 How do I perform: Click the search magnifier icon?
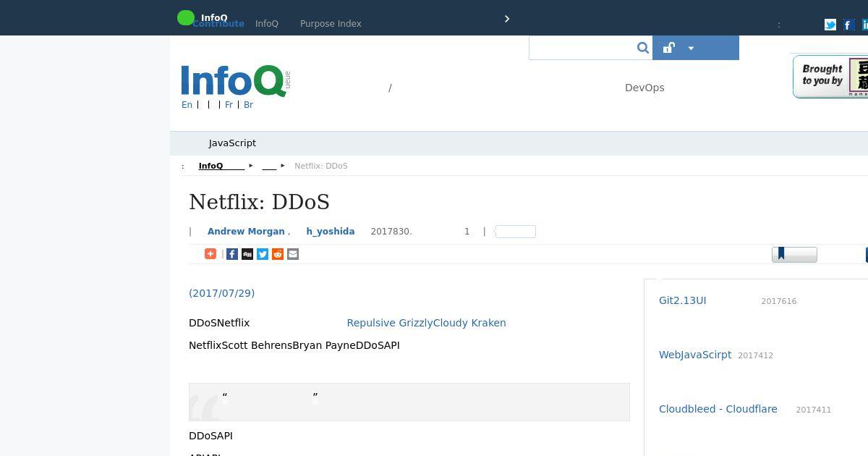tap(642, 48)
